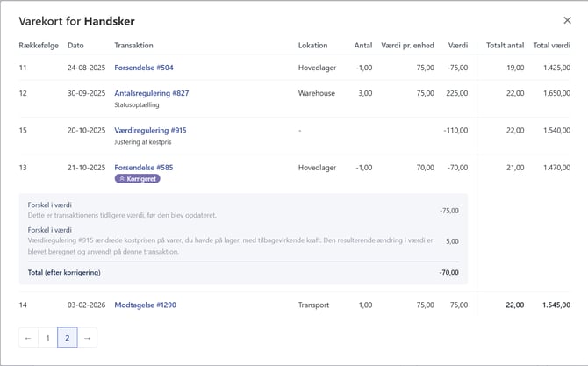Click the Totalt antal column header
Viewport: 588px width, 366px height.
pos(505,45)
